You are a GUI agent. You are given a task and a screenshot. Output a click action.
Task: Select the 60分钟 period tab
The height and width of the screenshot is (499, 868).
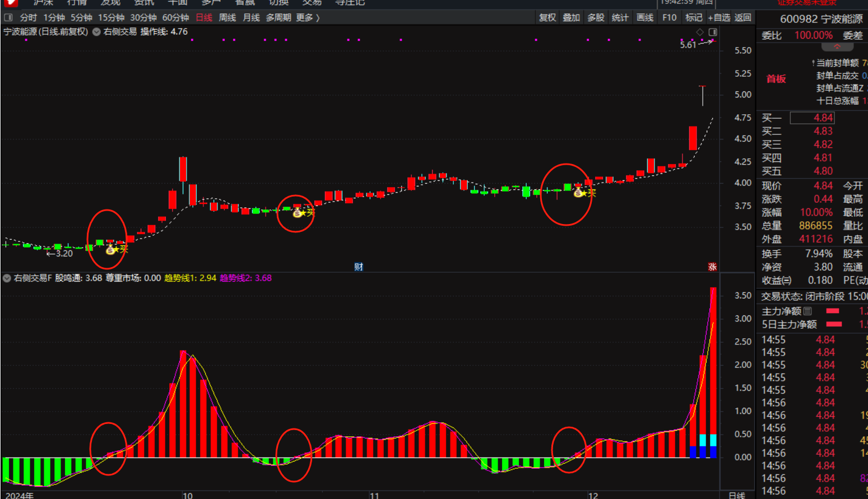click(x=175, y=17)
